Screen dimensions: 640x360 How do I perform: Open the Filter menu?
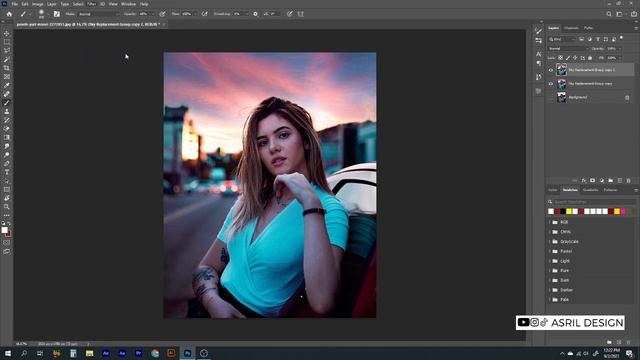pos(91,4)
